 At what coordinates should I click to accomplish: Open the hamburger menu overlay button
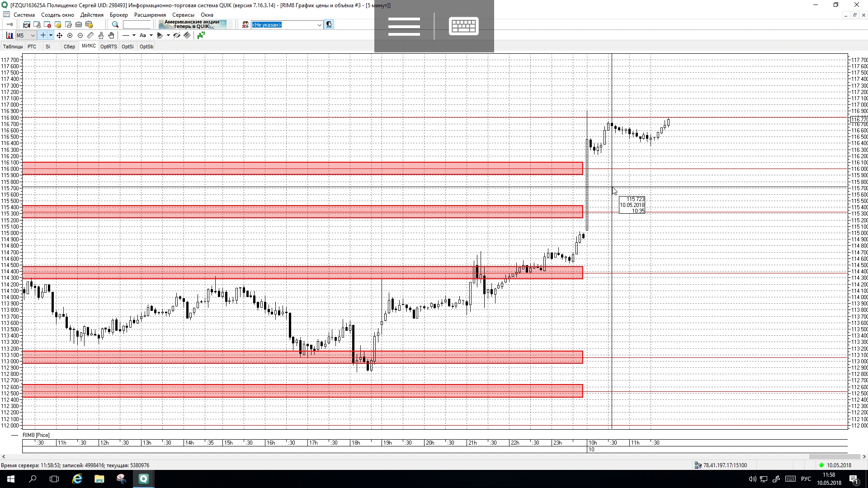pos(404,26)
